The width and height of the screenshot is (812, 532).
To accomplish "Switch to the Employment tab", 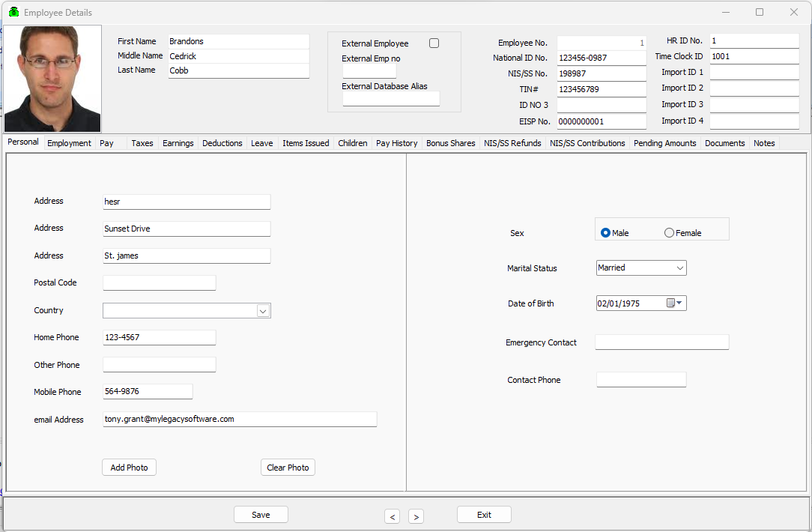I will (x=69, y=142).
